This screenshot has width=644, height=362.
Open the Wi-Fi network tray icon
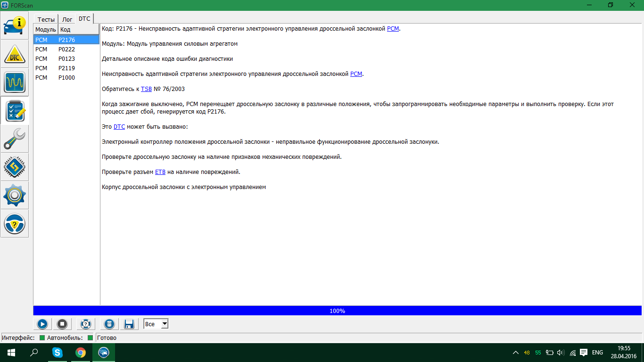coord(573,353)
